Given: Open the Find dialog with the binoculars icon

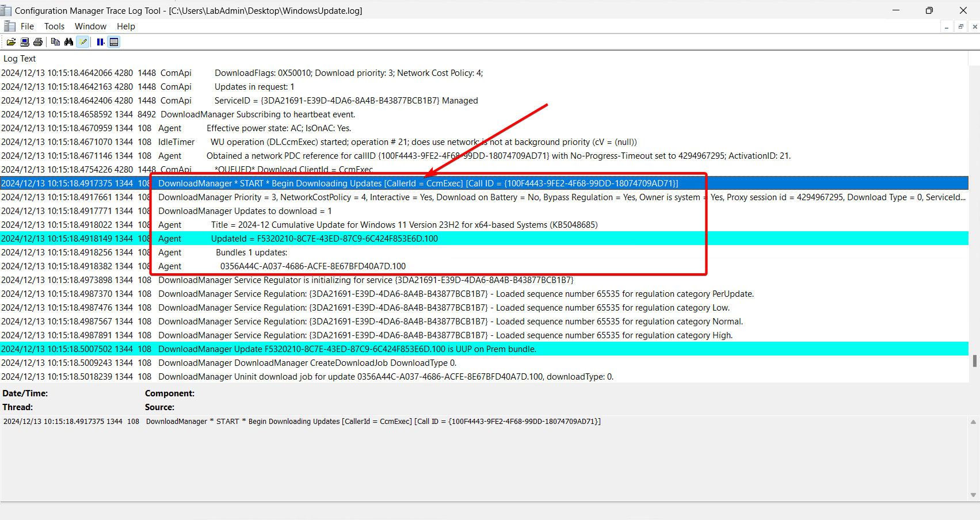Looking at the screenshot, I should [69, 41].
